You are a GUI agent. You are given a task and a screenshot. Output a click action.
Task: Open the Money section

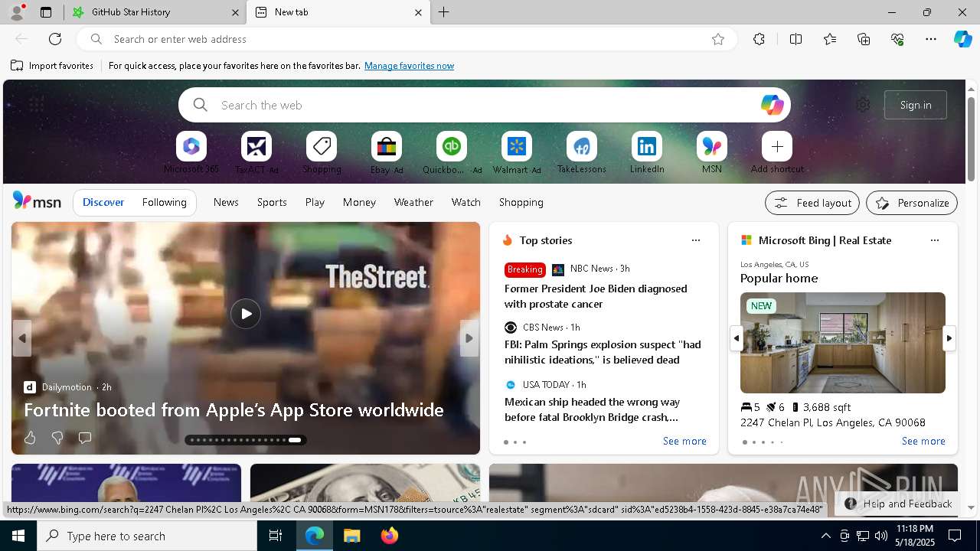pos(359,203)
